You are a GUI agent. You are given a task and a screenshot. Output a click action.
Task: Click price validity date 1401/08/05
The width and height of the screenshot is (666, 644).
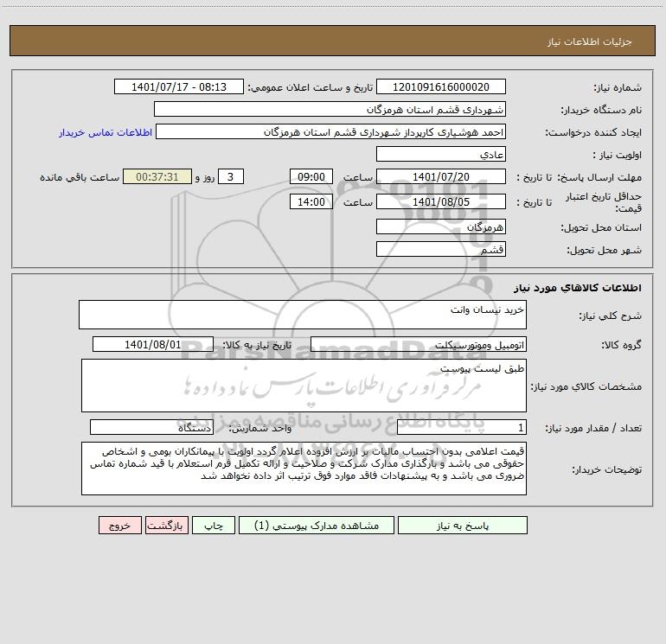(441, 201)
